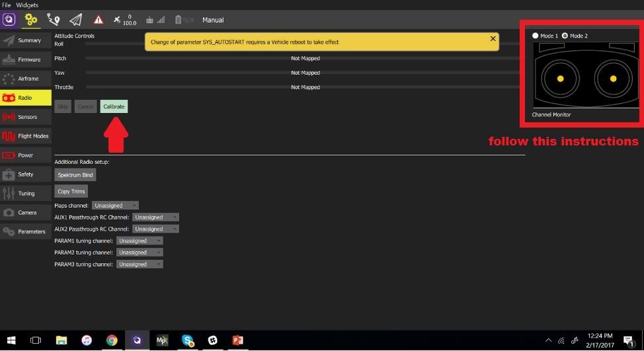Click the Throttle channel indicator bar

305,87
